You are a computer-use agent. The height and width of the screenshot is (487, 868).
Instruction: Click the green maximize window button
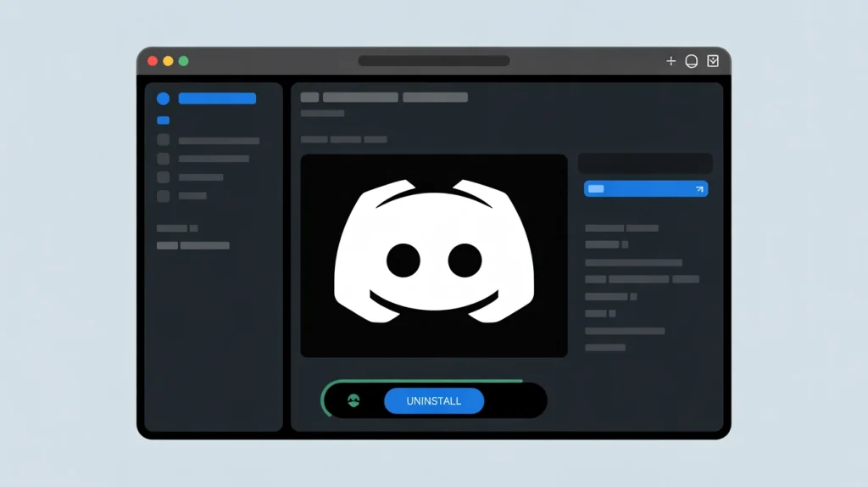click(x=184, y=61)
